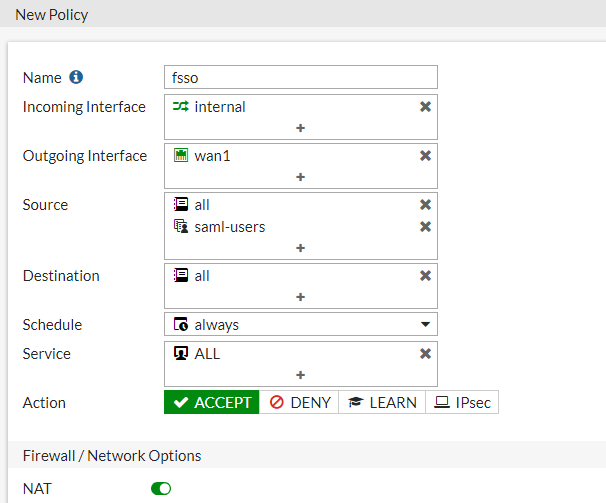
Task: Click the info icon beside Name
Action: point(76,77)
